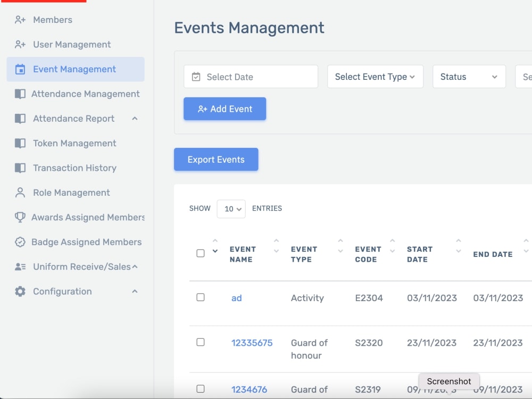Click the Badge Assigned Members badge icon

pos(20,242)
